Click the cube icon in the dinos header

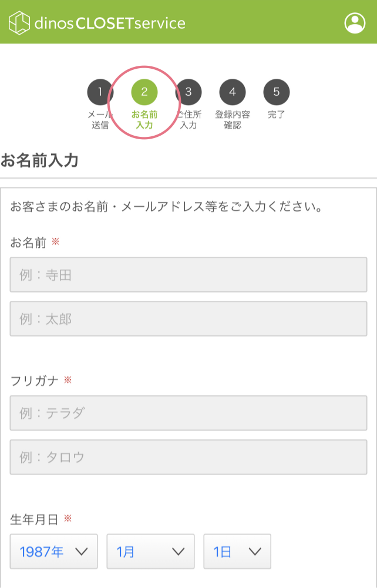coord(18,22)
